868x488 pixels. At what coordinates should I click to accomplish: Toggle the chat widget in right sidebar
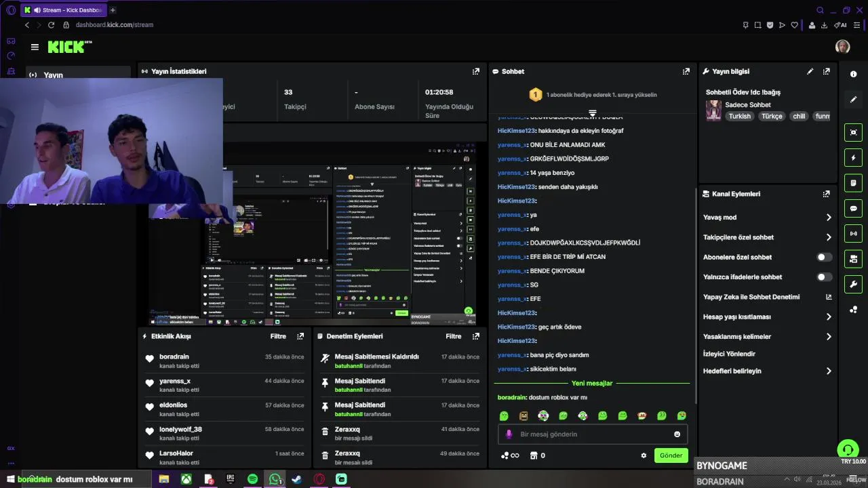pos(853,208)
